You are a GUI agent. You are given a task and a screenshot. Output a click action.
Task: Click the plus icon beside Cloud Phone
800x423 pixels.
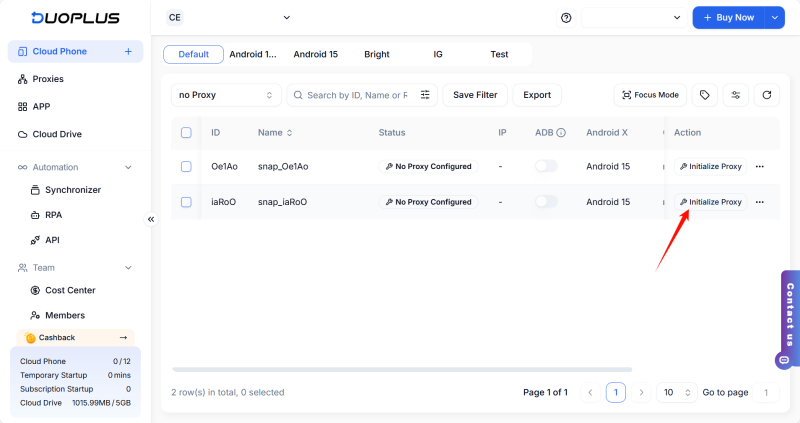click(128, 51)
